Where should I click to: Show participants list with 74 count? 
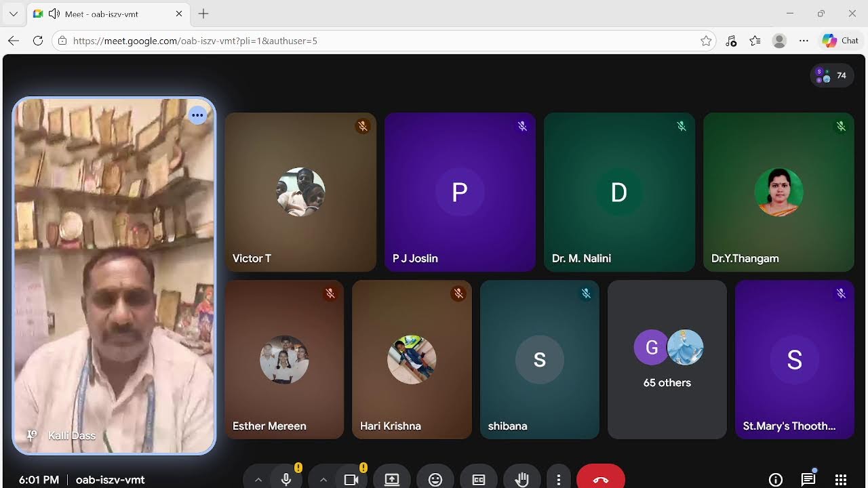[x=832, y=75]
